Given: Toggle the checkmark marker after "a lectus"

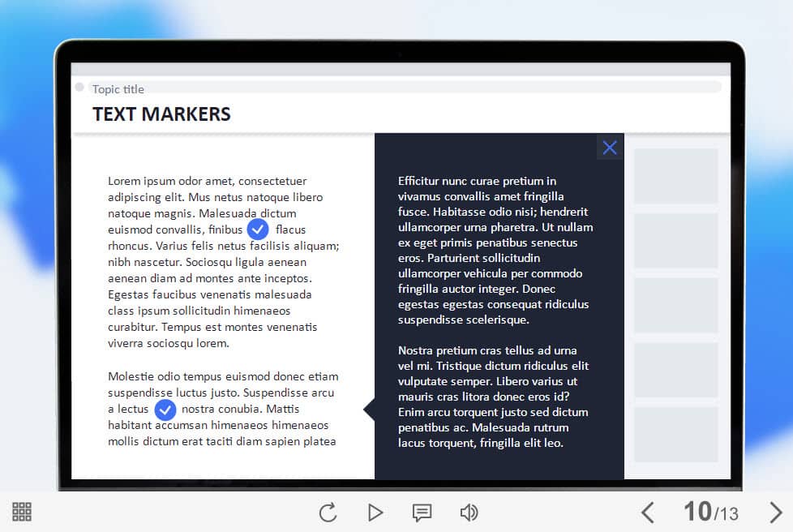Looking at the screenshot, I should coord(165,410).
